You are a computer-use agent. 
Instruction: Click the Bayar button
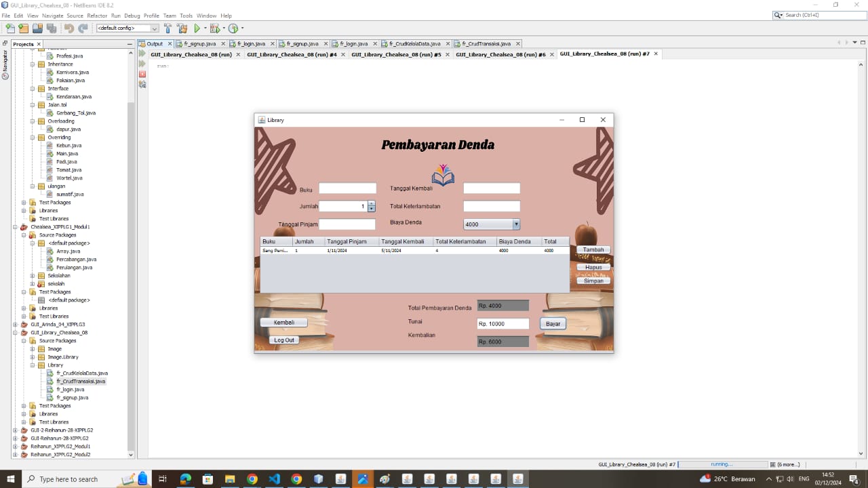click(552, 323)
